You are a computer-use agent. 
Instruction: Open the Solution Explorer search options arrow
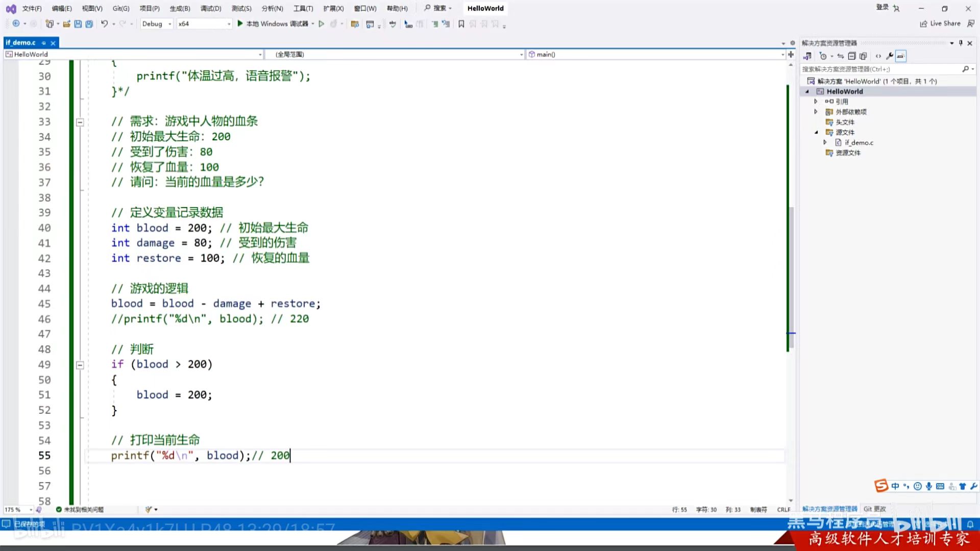(973, 69)
